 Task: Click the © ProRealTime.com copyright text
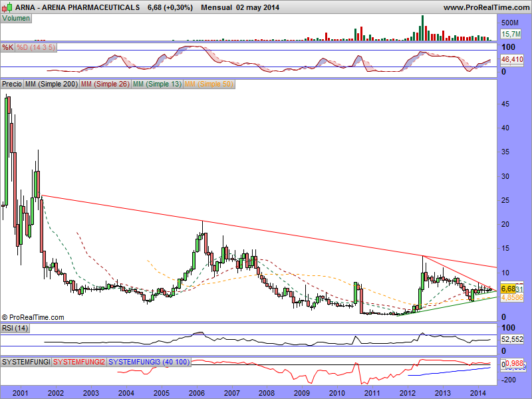(x=33, y=318)
